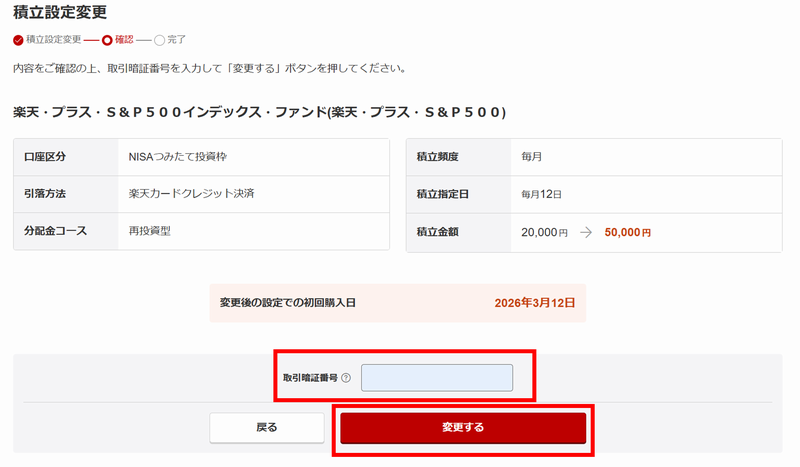Click the help icon beside 取引暗証番号
This screenshot has width=800, height=467.
pyautogui.click(x=346, y=378)
